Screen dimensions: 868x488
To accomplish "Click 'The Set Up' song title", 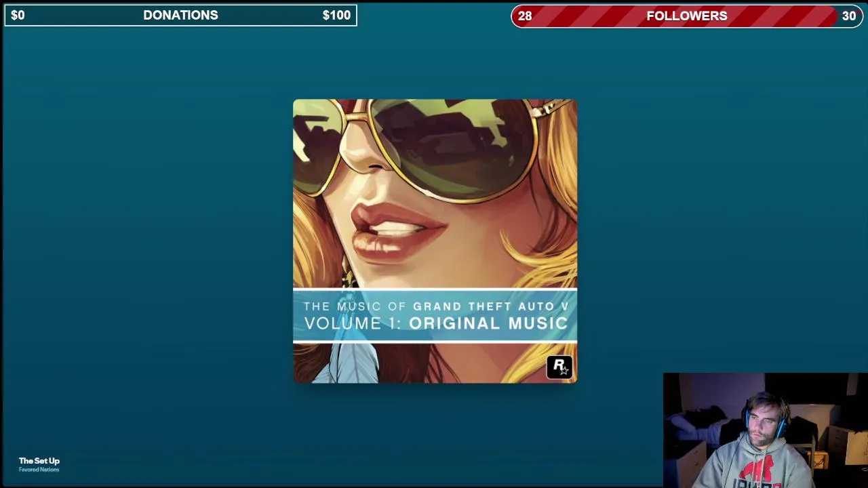I will click(x=39, y=461).
